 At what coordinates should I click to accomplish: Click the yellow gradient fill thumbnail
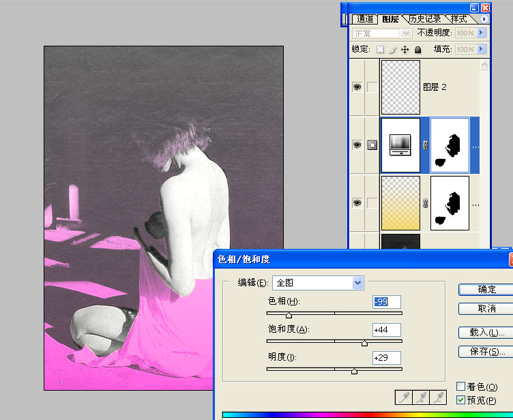tap(400, 203)
